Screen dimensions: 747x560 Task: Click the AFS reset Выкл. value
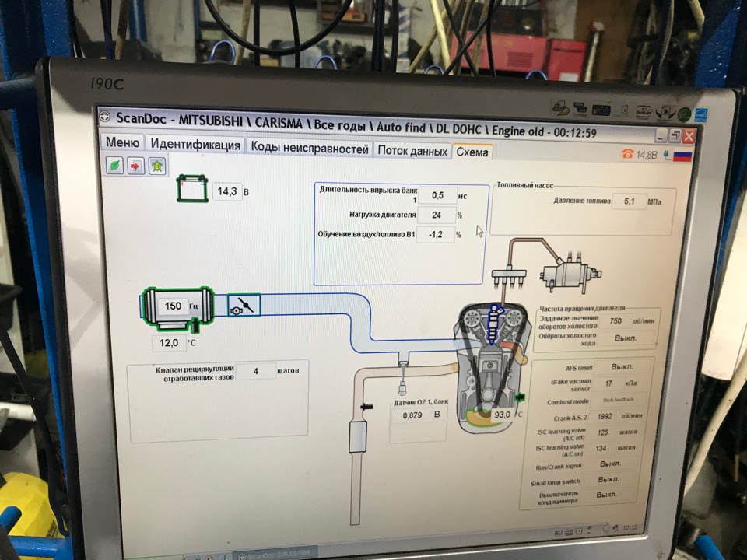click(x=622, y=366)
